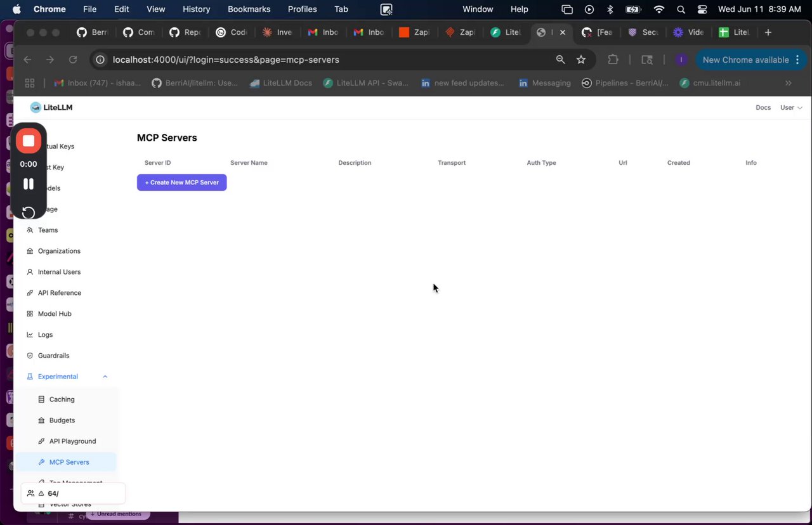Screen dimensions: 812x525
Task: Open the Chrome extensions puzzle icon
Action: (x=613, y=60)
